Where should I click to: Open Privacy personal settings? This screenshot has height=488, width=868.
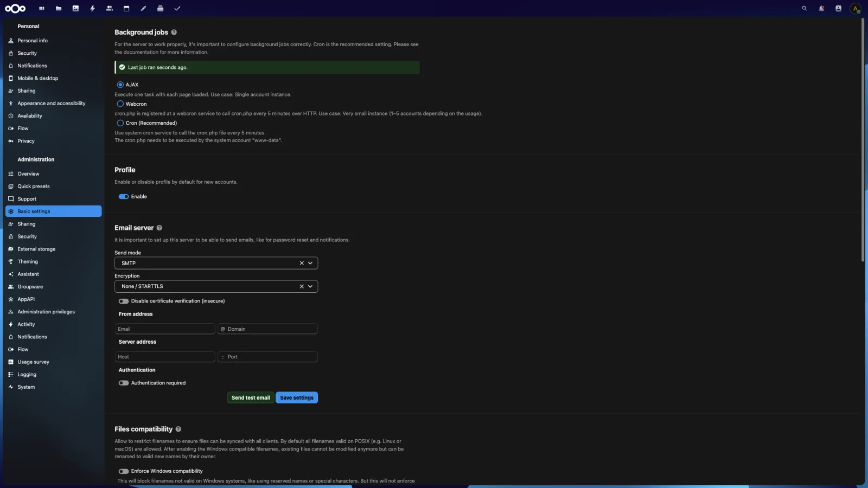[54, 141]
